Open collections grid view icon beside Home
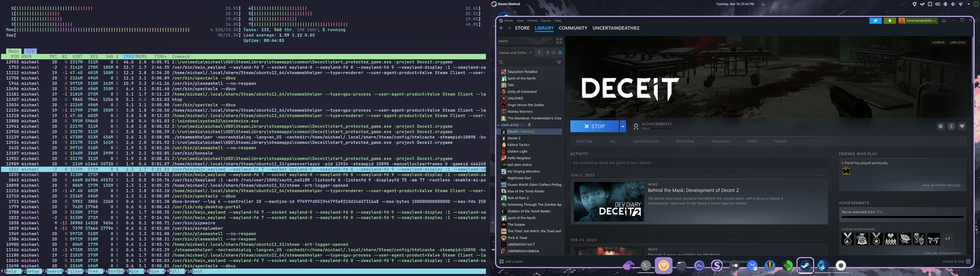This screenshot has height=276, width=980. (x=559, y=41)
